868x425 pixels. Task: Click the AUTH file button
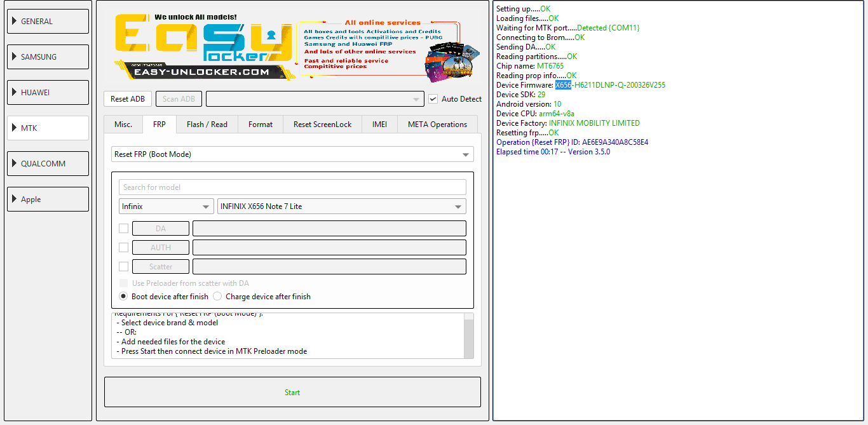[x=161, y=248]
